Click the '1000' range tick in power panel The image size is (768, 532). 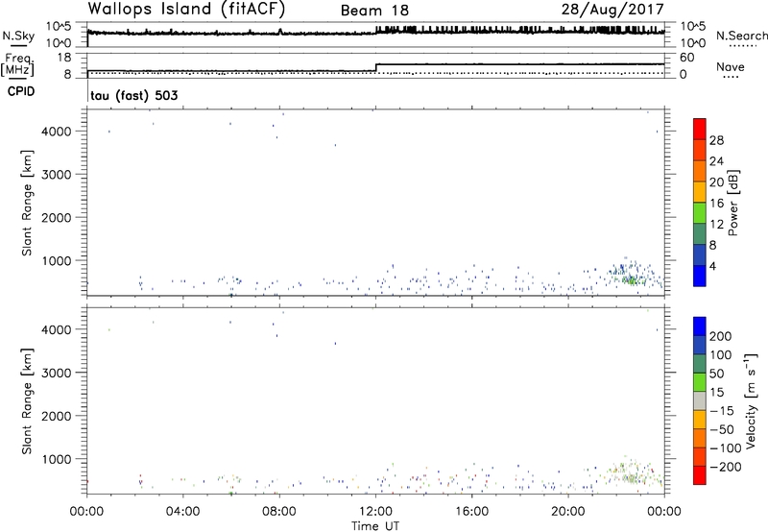coord(57,260)
